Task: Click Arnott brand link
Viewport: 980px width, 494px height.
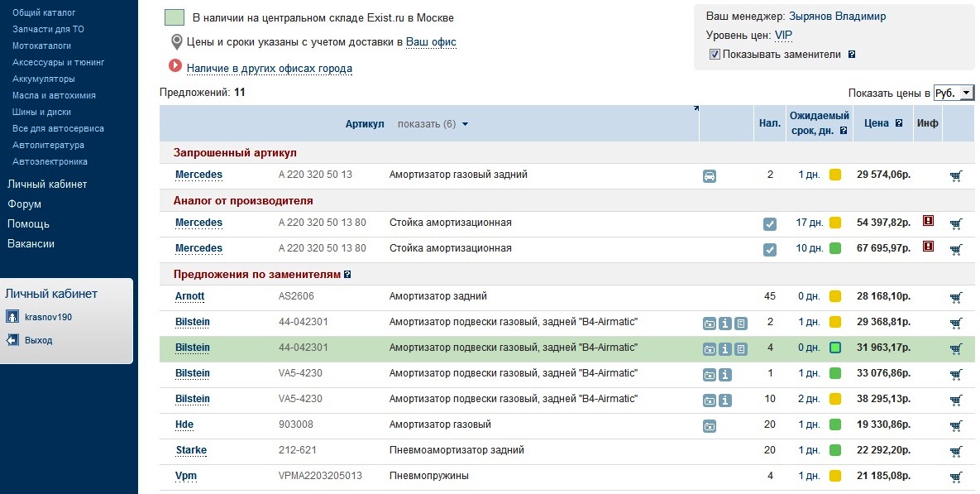Action: 190,296
